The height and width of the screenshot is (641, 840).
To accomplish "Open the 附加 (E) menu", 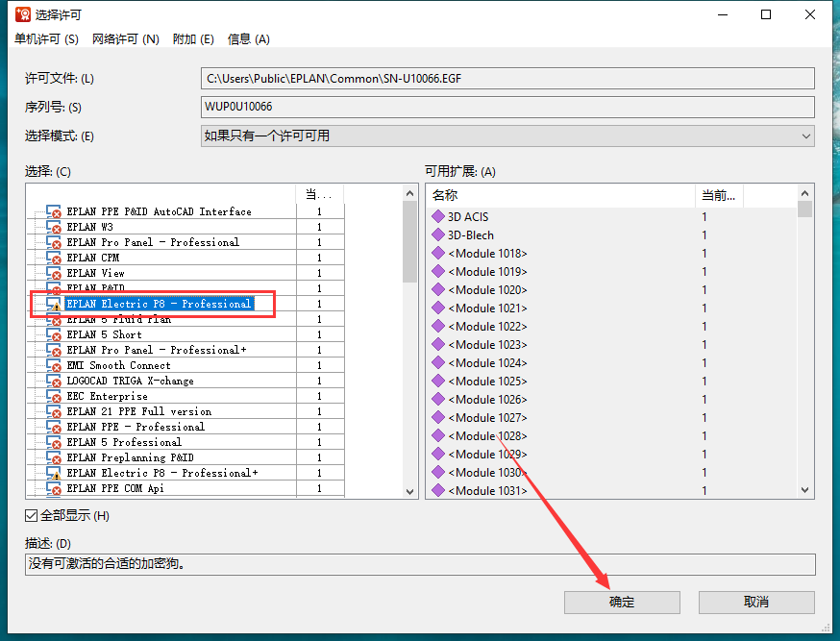I will tap(193, 39).
